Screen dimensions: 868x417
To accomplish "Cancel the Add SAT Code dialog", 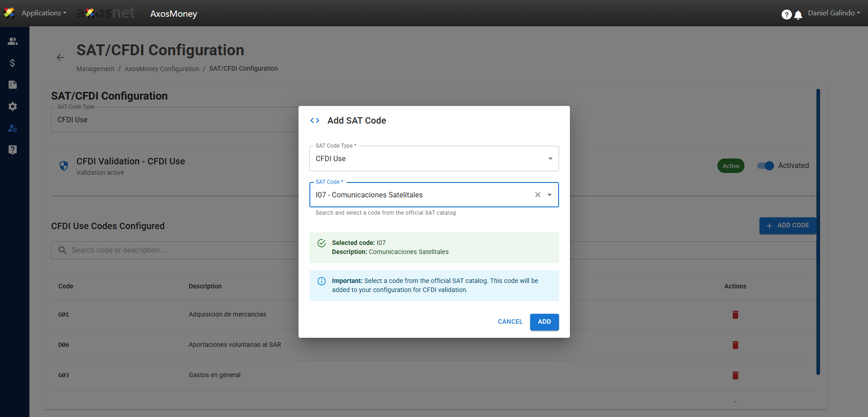I will pyautogui.click(x=510, y=322).
